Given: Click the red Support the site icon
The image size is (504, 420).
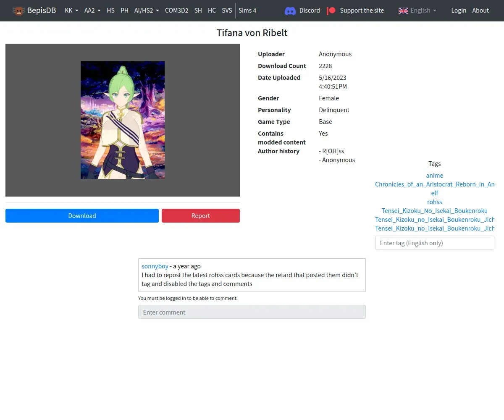Looking at the screenshot, I should coord(331,10).
